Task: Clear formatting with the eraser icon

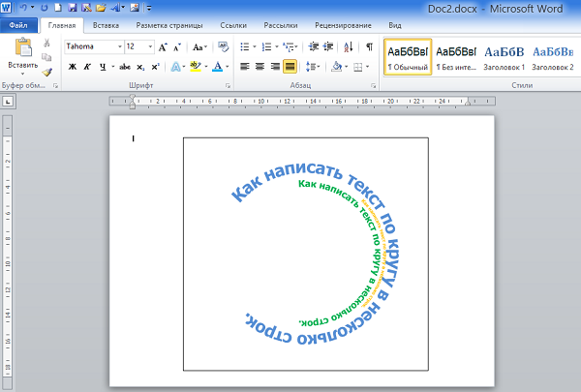Action: 223,46
